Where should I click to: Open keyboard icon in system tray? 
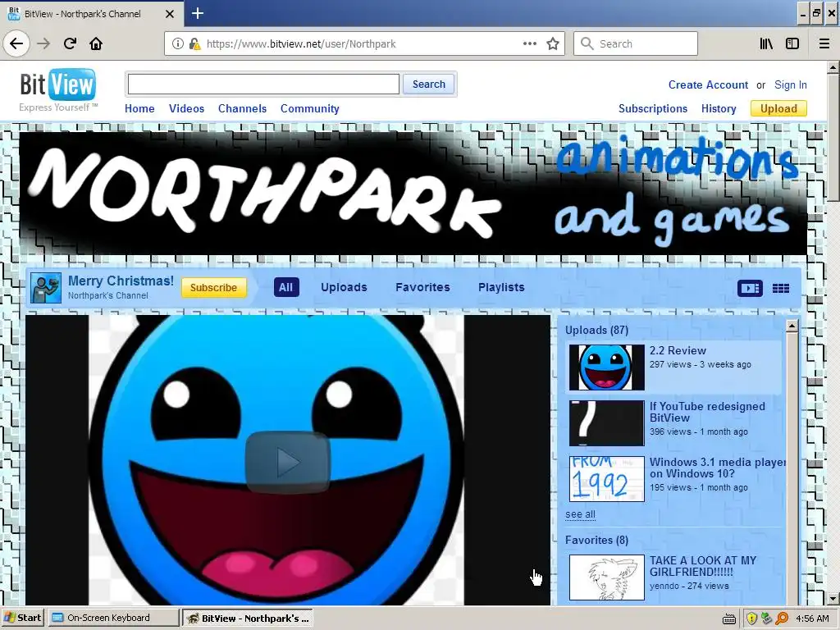(729, 619)
